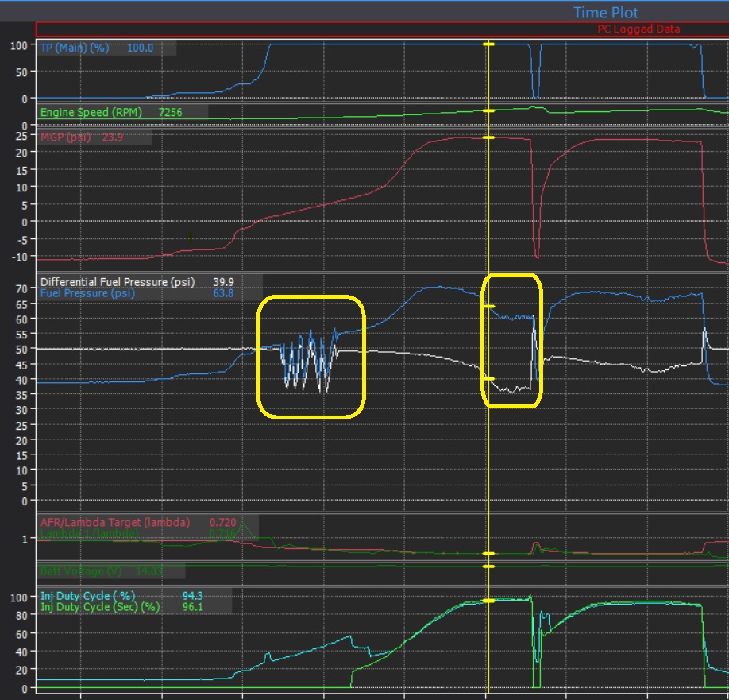The width and height of the screenshot is (729, 700).
Task: Click the differential fuel pressure value 39.9
Action: (x=223, y=282)
